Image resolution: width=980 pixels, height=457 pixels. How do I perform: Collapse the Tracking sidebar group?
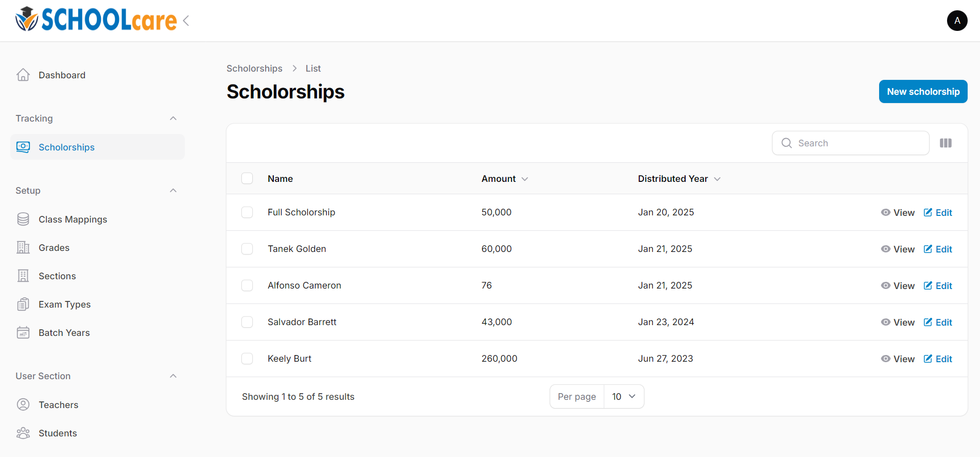(x=173, y=119)
